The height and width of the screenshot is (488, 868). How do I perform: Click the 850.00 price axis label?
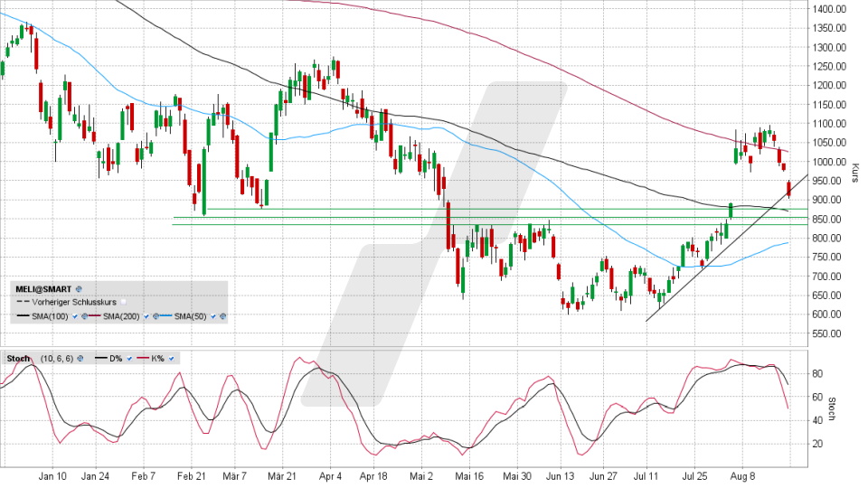pos(826,219)
